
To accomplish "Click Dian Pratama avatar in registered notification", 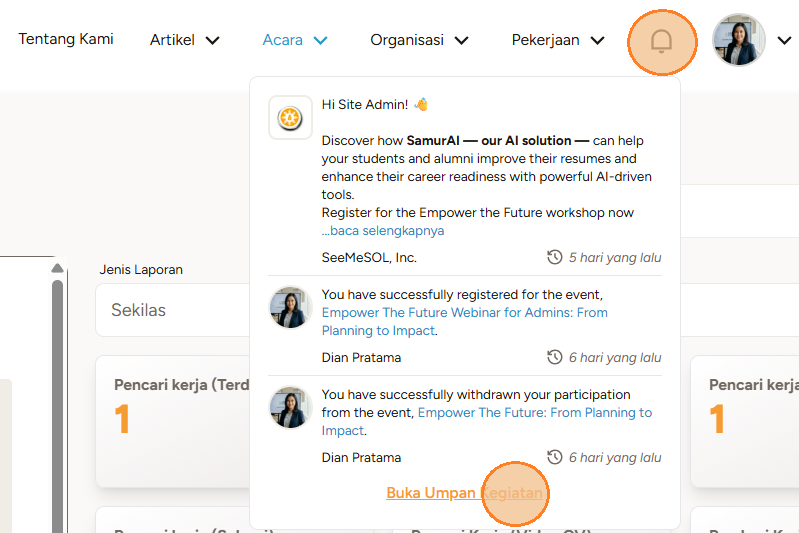I will coord(290,307).
